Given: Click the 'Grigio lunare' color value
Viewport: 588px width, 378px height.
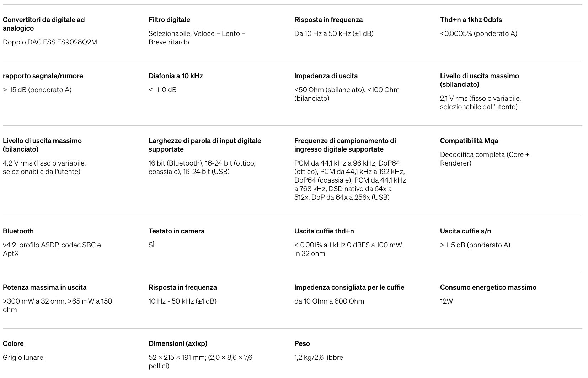Looking at the screenshot, I should pos(23,357).
